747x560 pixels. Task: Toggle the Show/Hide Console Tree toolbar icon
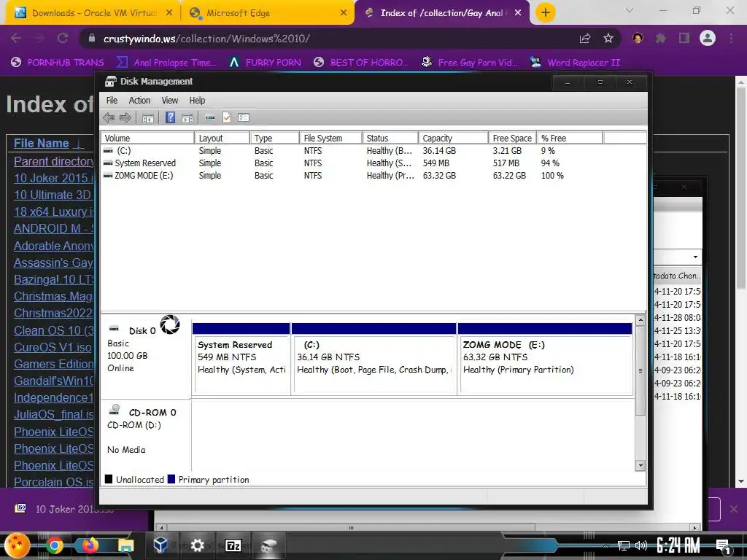(x=147, y=117)
